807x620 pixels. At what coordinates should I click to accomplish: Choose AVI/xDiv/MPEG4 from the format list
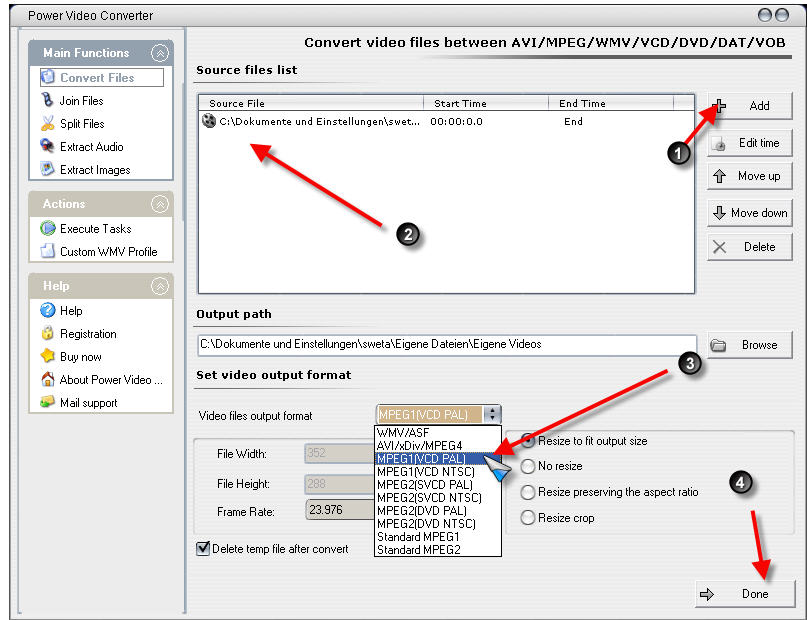point(437,445)
